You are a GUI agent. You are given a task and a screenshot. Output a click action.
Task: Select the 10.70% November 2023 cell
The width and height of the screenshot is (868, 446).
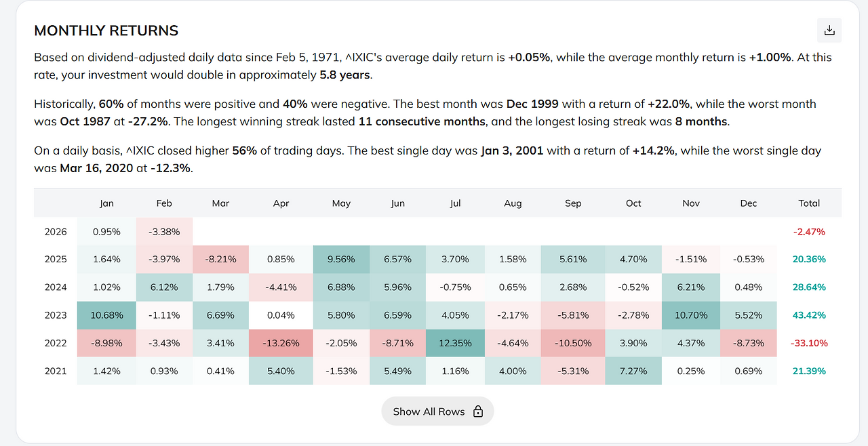pyautogui.click(x=691, y=315)
